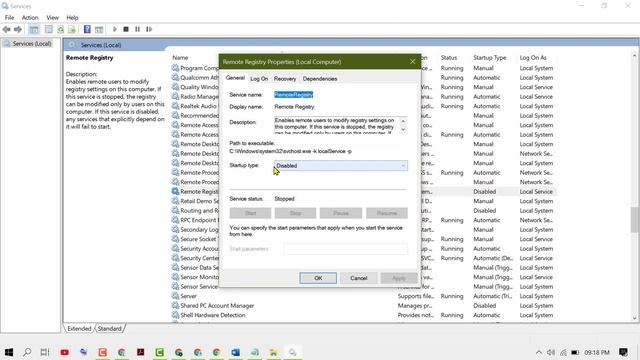640x360 pixels.
Task: Open taskbar Search magnifier
Action: 27,352
